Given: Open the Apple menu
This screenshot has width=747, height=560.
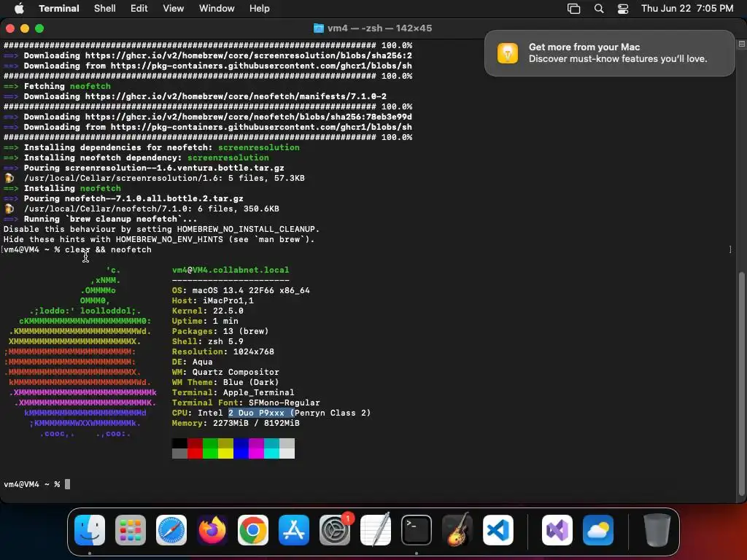Looking at the screenshot, I should tap(19, 8).
